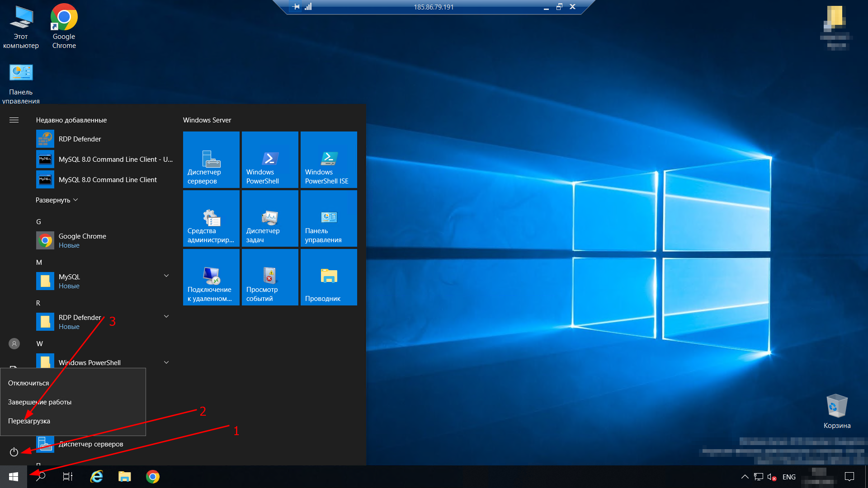Select Перезагрузка from the power menu
The image size is (868, 488).
[x=29, y=421]
